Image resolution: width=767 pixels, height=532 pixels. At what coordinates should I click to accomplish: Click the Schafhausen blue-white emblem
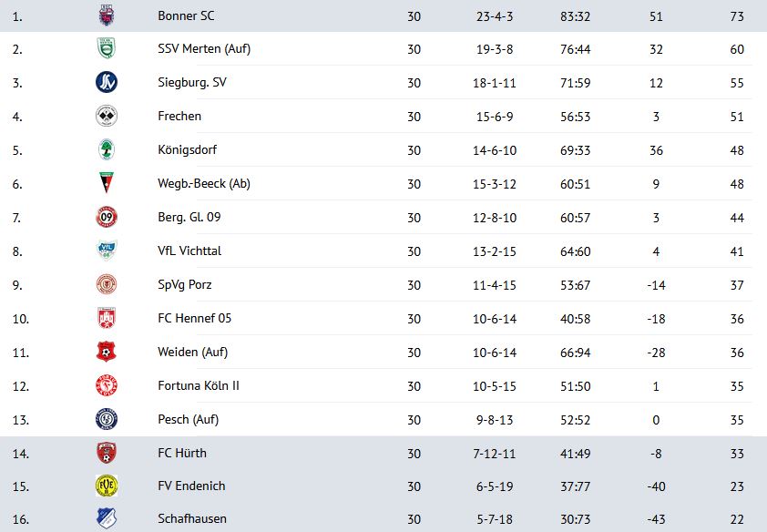tap(107, 518)
